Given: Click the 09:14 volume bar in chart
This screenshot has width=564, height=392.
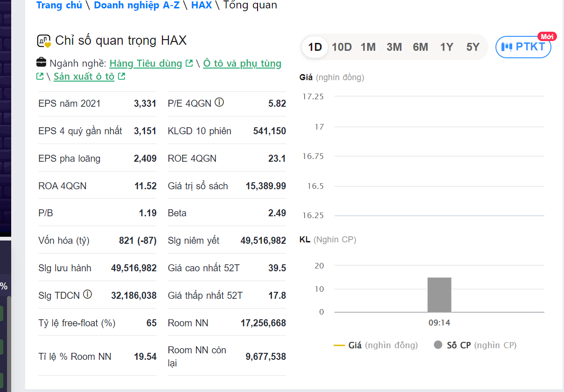Looking at the screenshot, I should [439, 295].
